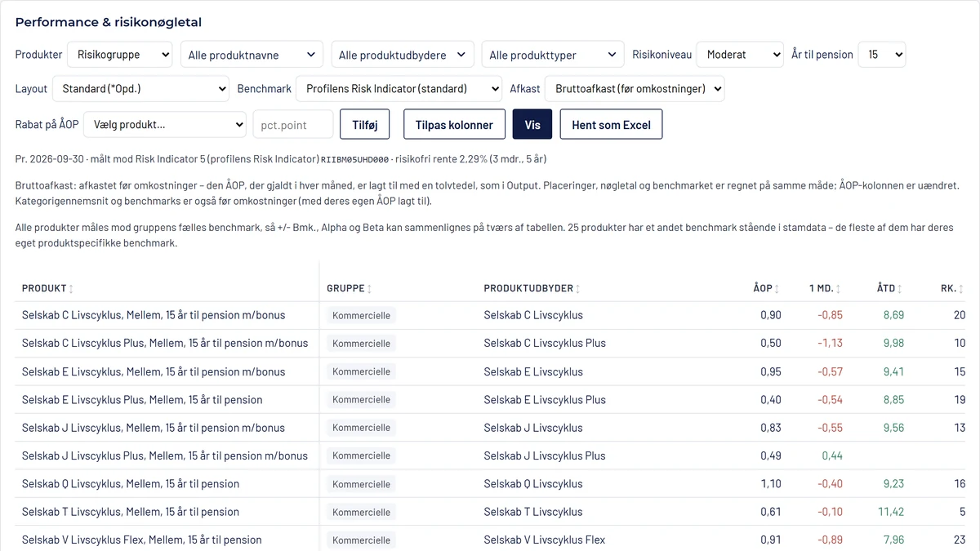Click product 'Selskab C Livscyklus Plus, Mellem' row name

pos(165,343)
